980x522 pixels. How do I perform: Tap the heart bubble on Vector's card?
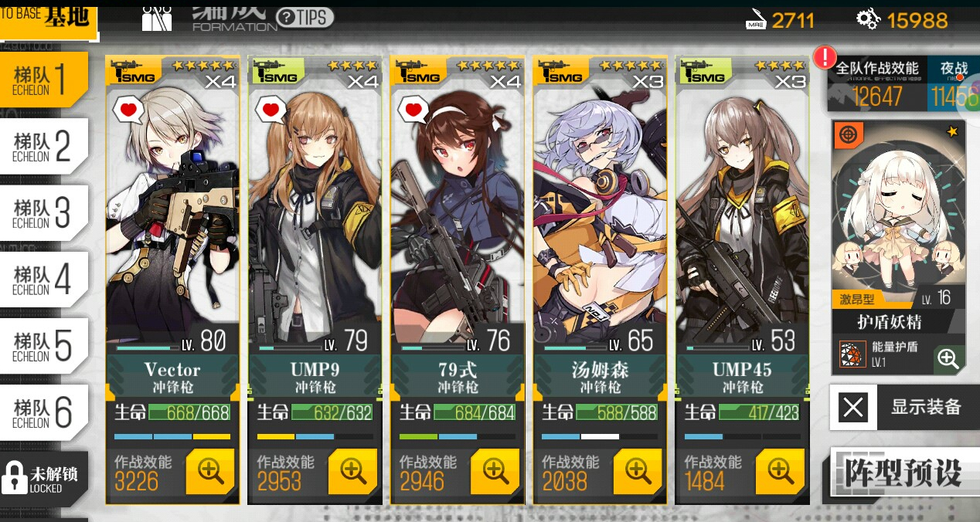(x=129, y=110)
